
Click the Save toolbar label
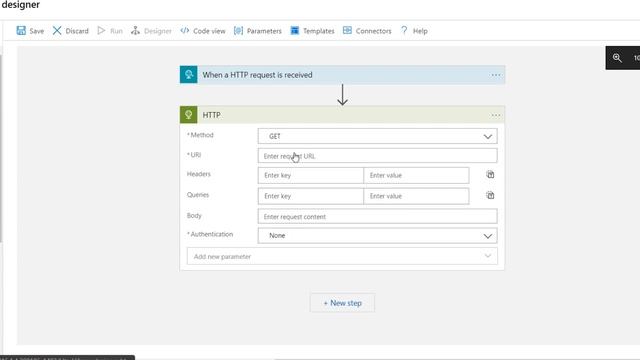tap(36, 31)
